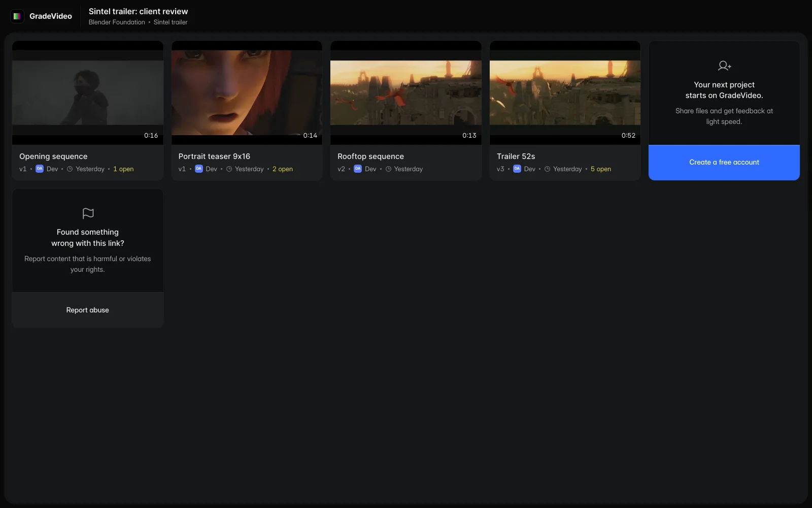Open the Sintel trailer breadcrumb link
This screenshot has height=508, width=812.
(171, 22)
